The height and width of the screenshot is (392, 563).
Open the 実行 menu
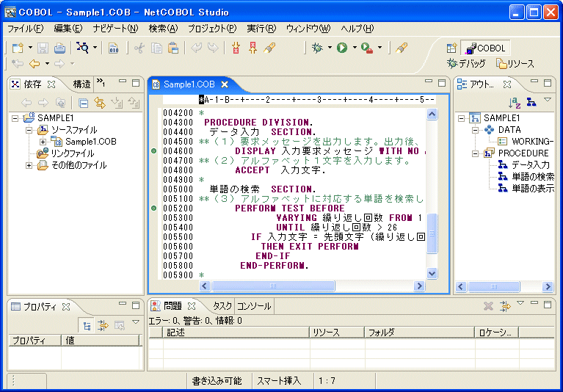[x=261, y=29]
